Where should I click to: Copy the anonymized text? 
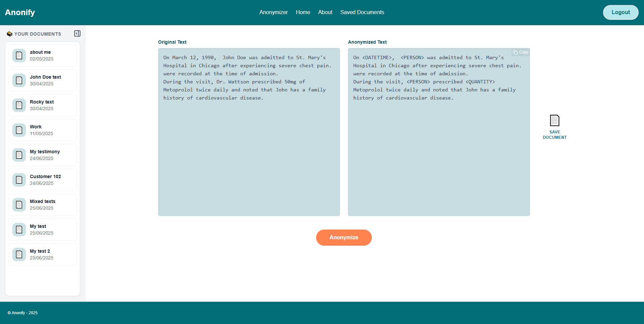521,52
